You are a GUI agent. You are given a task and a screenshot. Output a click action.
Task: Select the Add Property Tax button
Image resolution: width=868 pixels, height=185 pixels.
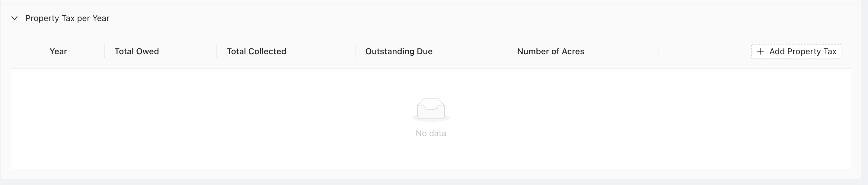pos(796,51)
